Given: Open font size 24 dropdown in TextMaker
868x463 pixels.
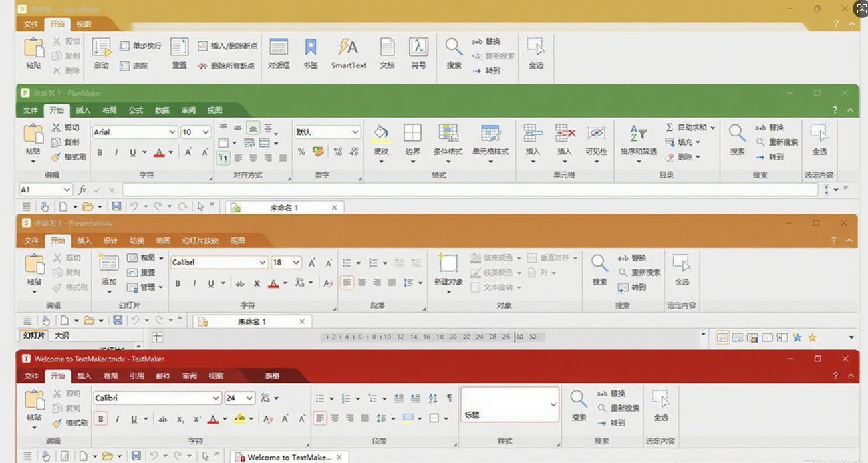Looking at the screenshot, I should click(x=249, y=398).
